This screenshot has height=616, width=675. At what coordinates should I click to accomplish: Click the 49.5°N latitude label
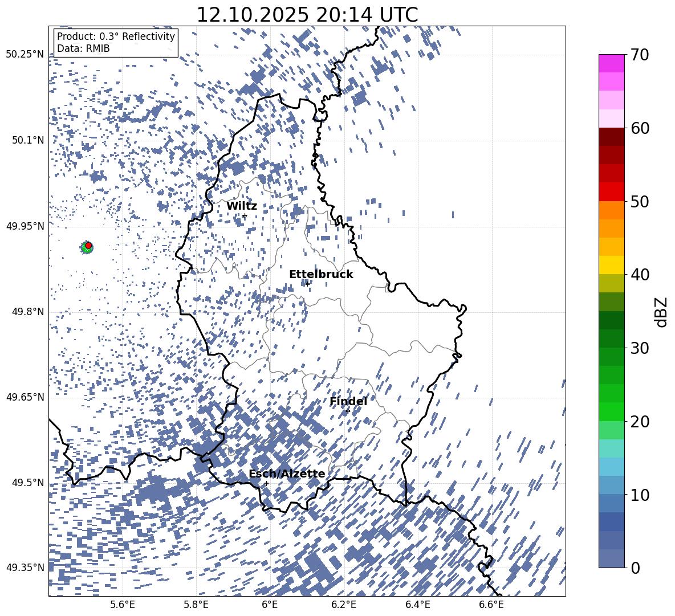click(x=28, y=483)
